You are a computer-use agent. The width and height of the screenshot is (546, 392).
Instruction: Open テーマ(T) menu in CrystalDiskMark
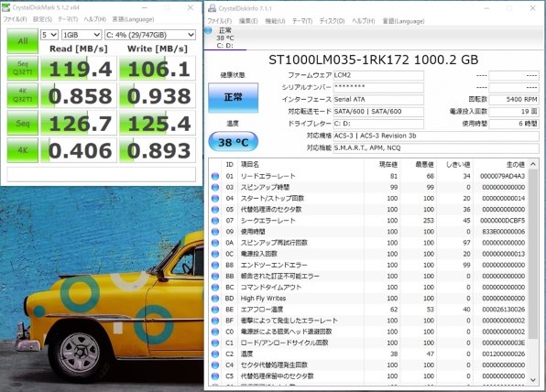(68, 19)
